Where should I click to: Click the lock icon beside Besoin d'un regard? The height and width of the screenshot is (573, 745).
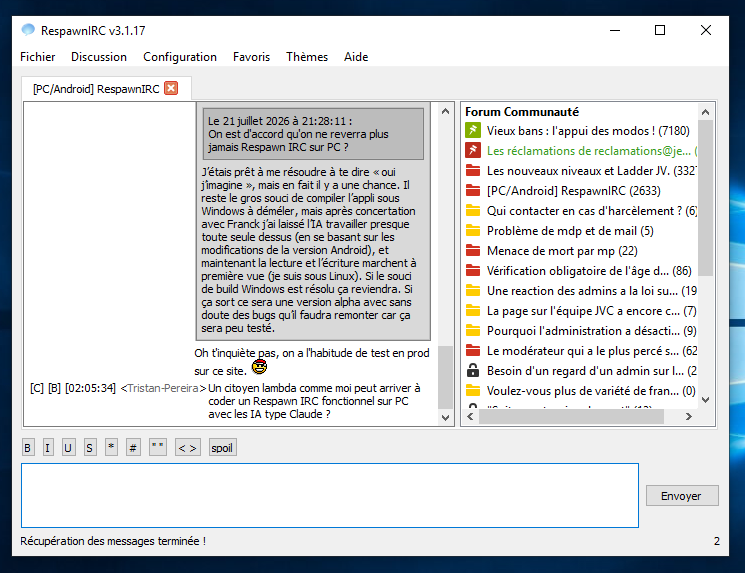tap(473, 370)
